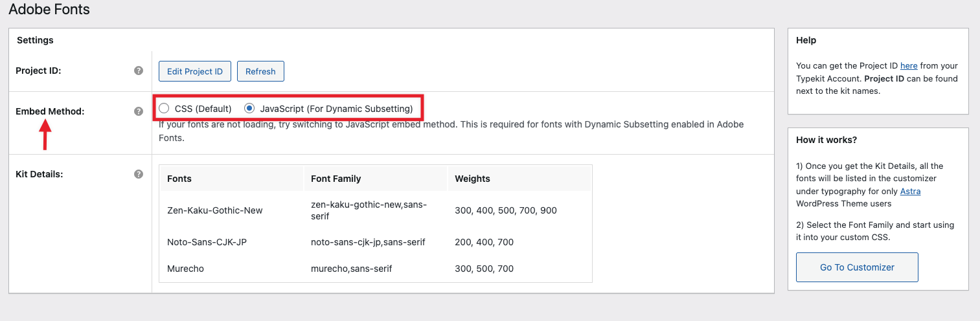Viewport: 980px width, 321px height.
Task: Click the Settings section heading
Action: pyautogui.click(x=35, y=40)
